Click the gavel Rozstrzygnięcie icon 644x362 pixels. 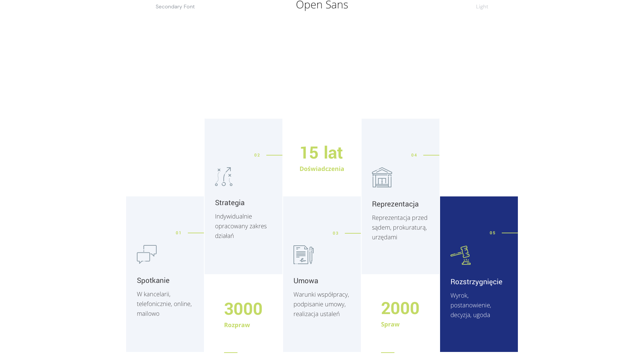461,255
